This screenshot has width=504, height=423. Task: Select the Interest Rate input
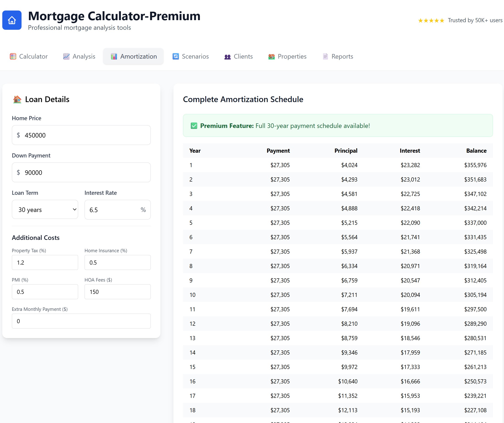point(117,209)
